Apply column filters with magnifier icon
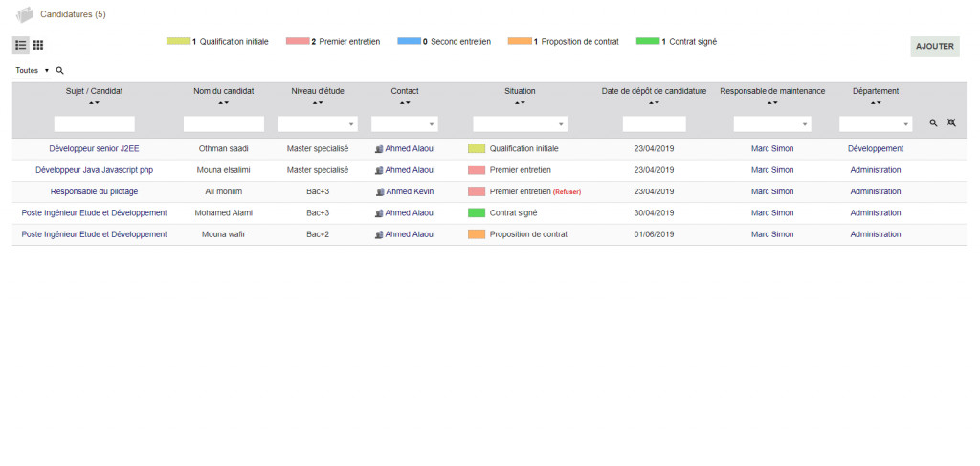 (934, 123)
